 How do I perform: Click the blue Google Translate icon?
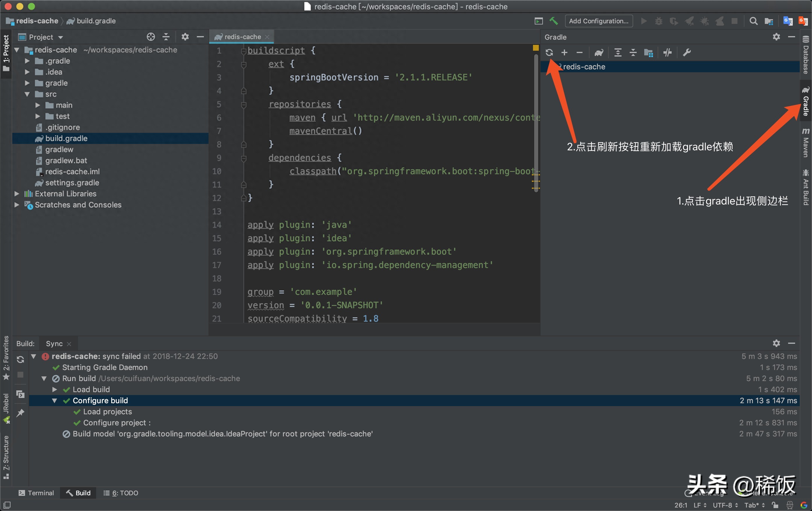[x=788, y=21]
